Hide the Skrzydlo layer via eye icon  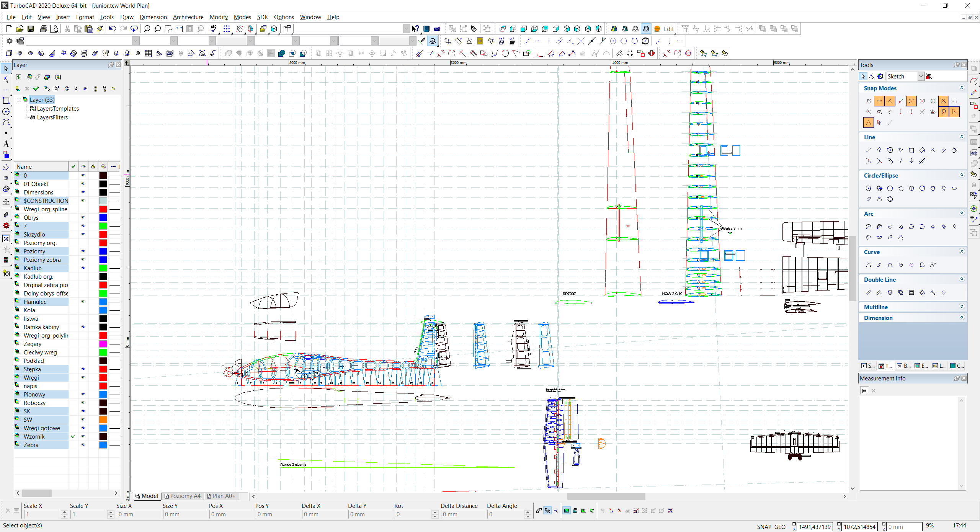pyautogui.click(x=83, y=234)
